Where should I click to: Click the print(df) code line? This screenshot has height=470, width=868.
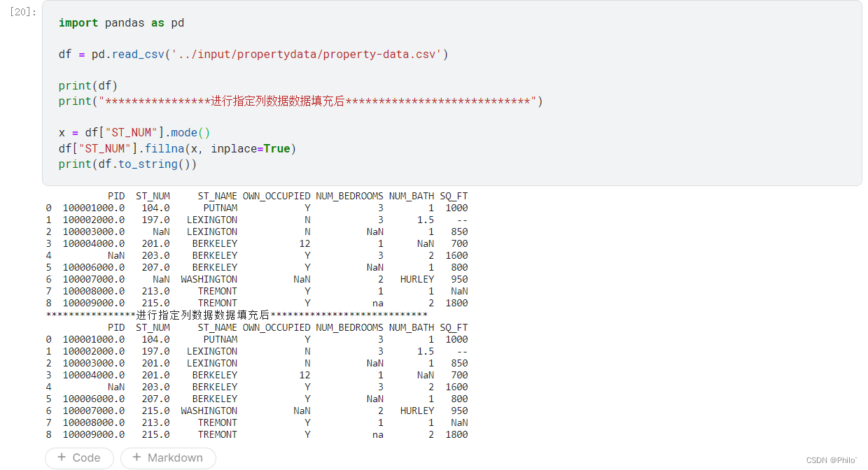(88, 86)
